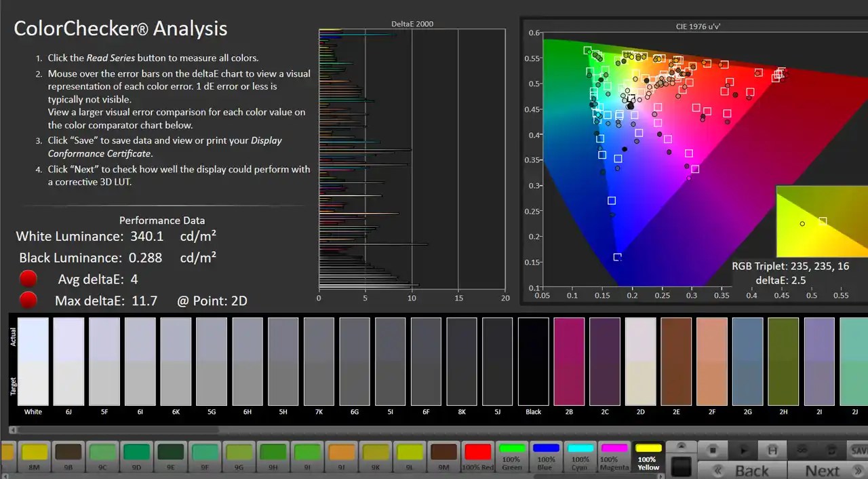
Task: Click the DeltaE 2000 chart title
Action: 412,24
